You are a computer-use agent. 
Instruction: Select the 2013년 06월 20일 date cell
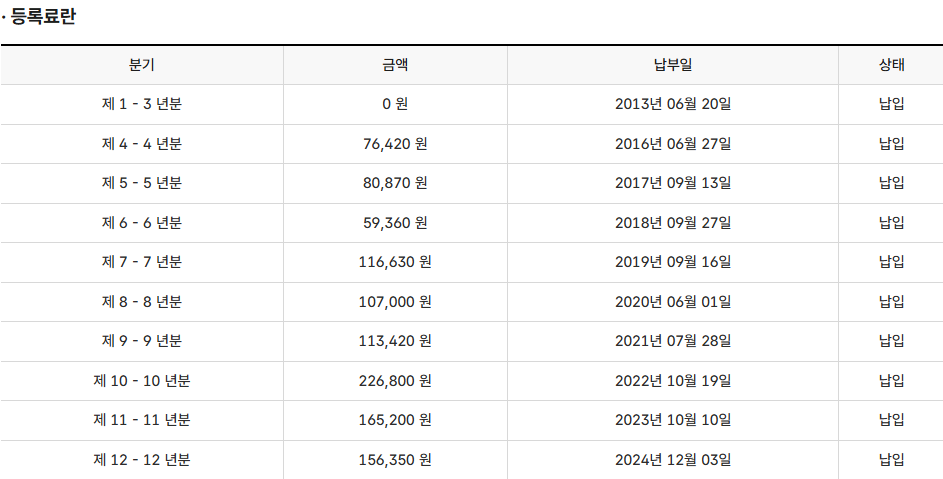pos(673,104)
